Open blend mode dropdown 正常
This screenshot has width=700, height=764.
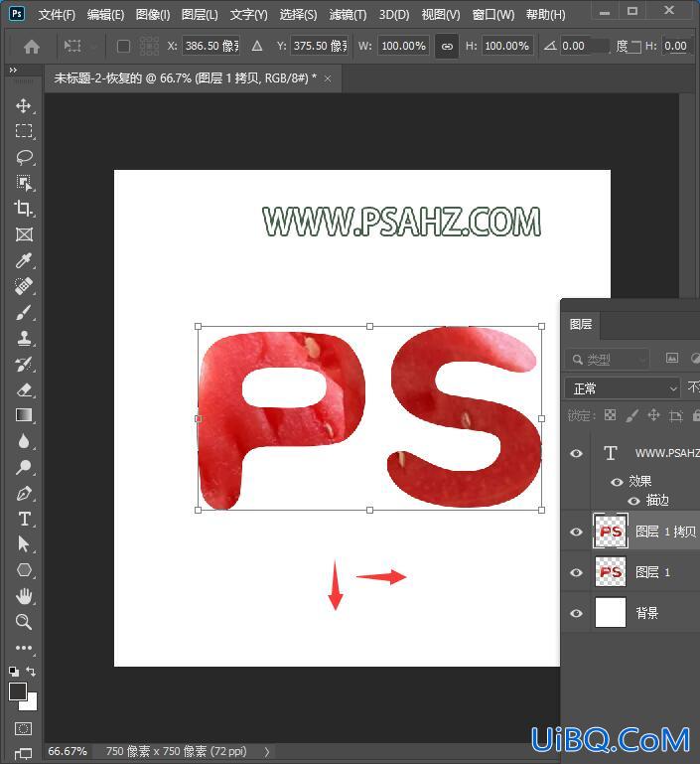pyautogui.click(x=623, y=388)
